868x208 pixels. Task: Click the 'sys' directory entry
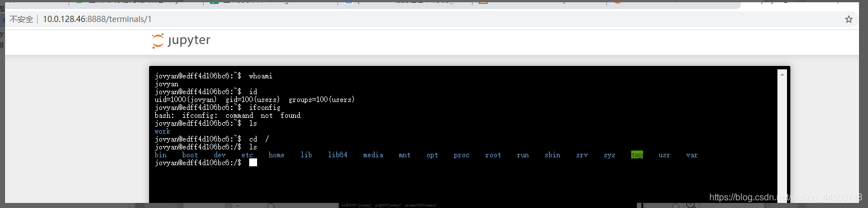coord(610,155)
